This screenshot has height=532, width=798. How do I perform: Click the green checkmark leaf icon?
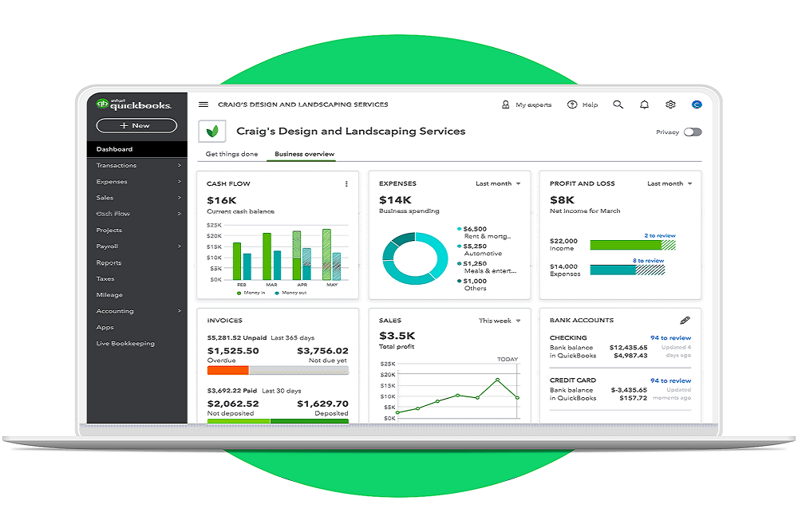[x=214, y=131]
